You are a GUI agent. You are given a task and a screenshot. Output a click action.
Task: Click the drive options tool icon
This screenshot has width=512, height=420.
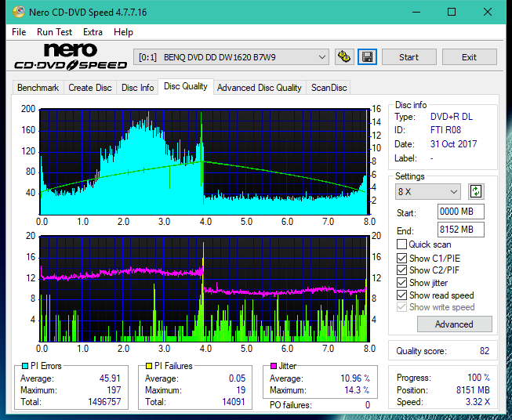click(x=344, y=57)
